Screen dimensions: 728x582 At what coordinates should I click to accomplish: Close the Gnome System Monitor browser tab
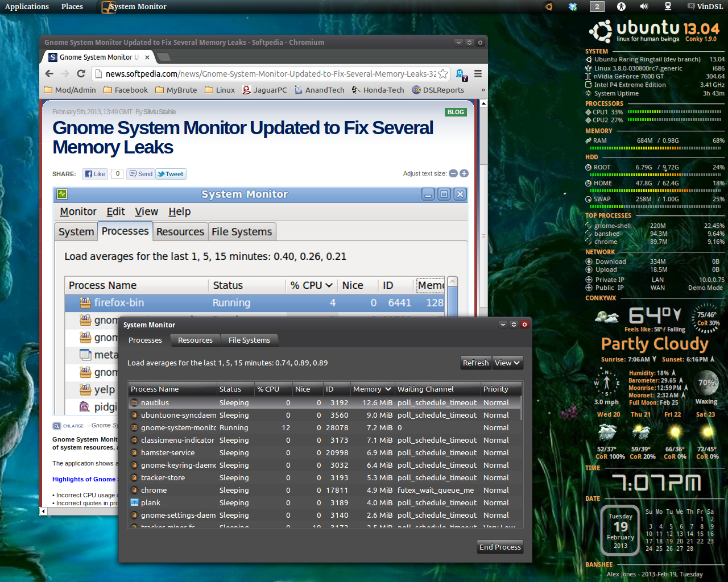(x=147, y=57)
